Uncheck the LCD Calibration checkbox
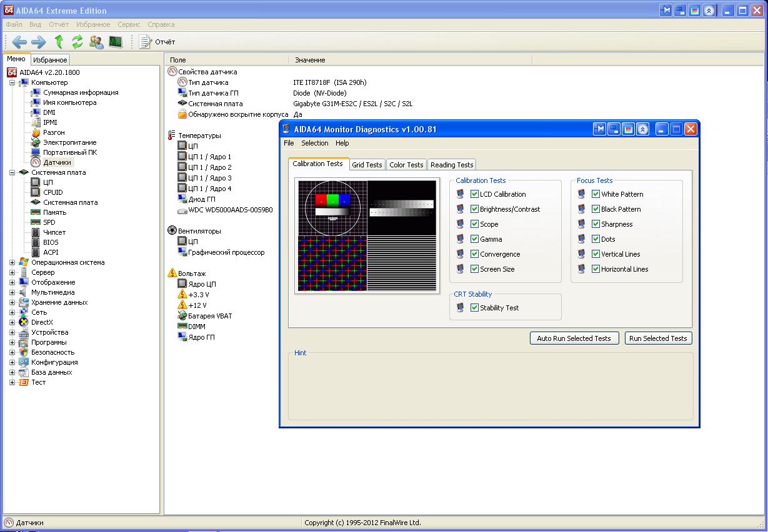The height and width of the screenshot is (532, 768). pos(474,194)
